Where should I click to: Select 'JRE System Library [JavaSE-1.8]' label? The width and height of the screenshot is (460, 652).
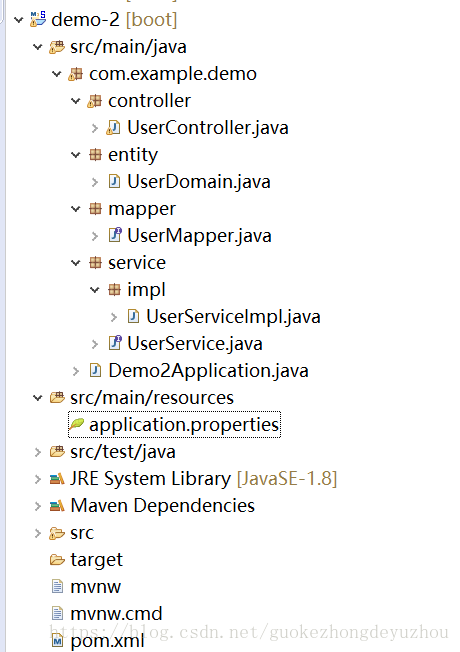pos(204,479)
